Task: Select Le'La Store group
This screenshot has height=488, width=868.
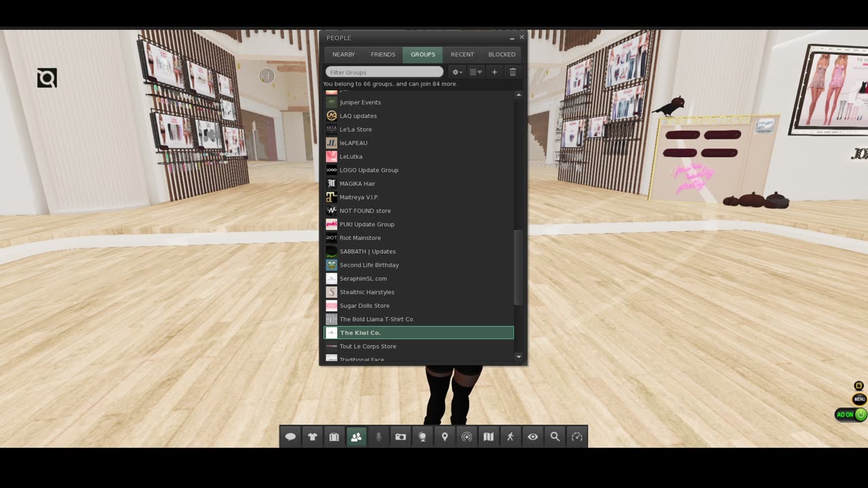Action: 418,129
